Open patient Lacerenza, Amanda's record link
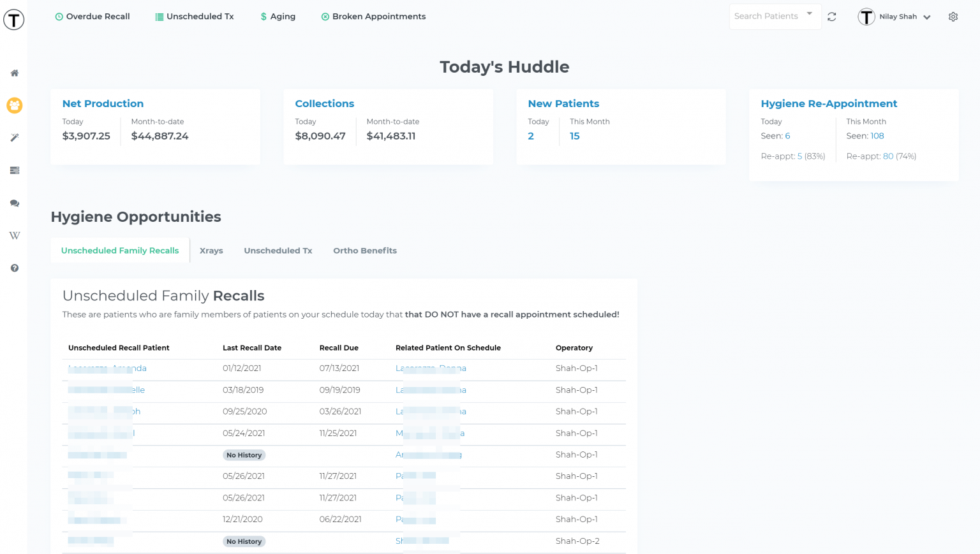Image resolution: width=980 pixels, height=554 pixels. 107,368
